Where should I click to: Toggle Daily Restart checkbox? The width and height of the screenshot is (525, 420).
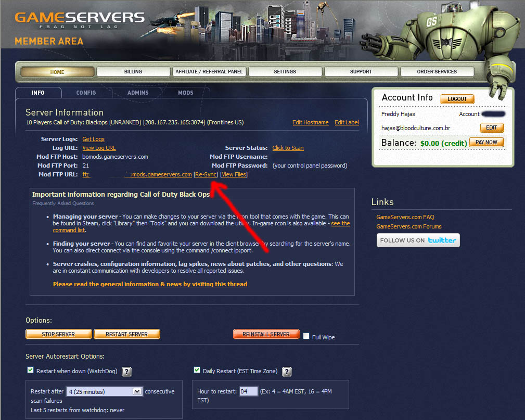click(197, 370)
